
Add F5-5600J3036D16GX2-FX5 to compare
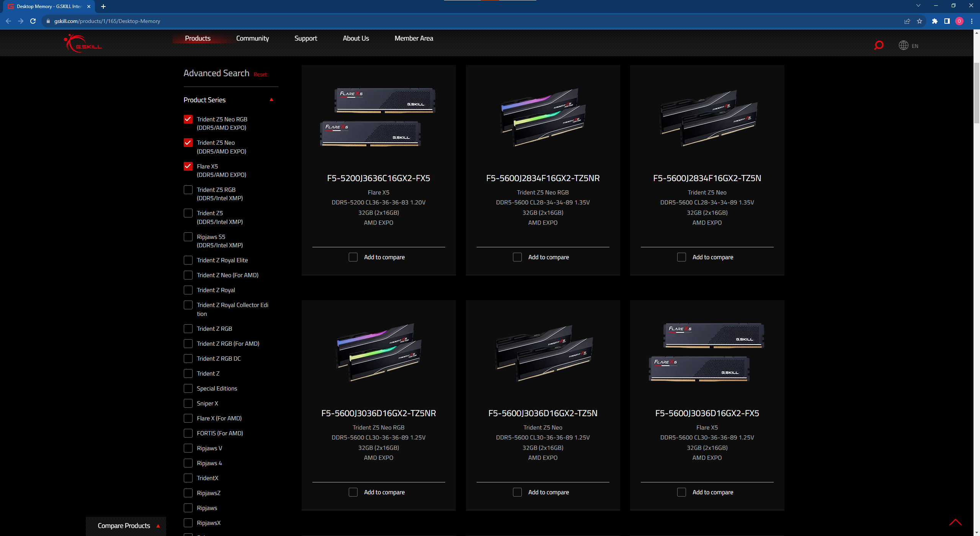click(681, 492)
